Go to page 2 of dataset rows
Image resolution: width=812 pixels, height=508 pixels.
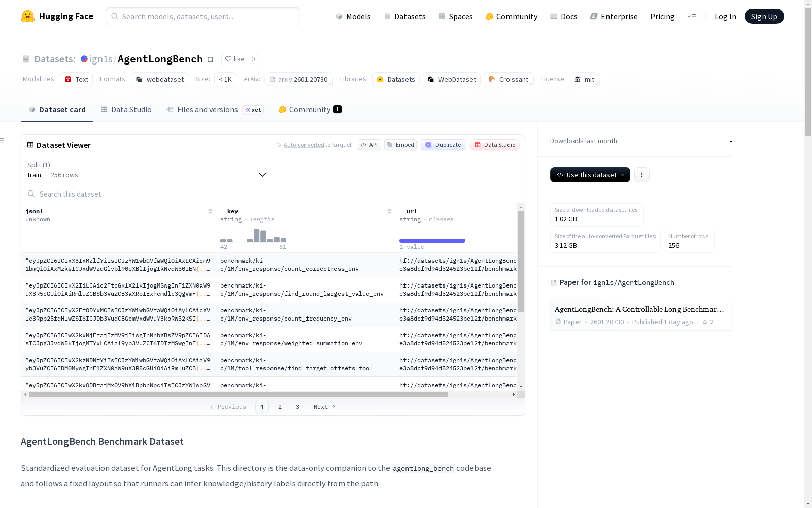[280, 407]
